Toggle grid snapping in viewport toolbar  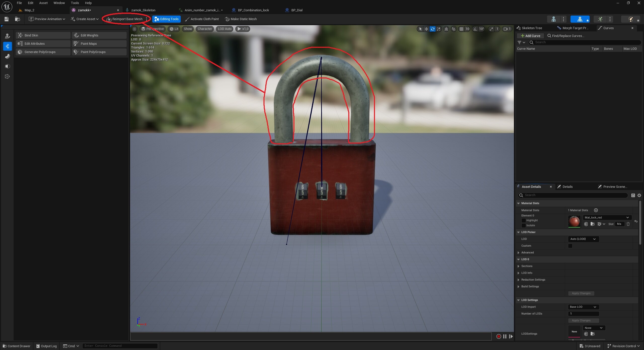[461, 29]
